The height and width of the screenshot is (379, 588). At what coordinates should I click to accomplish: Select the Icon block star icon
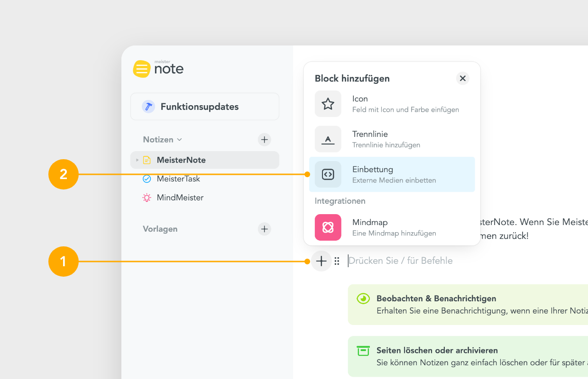(x=328, y=104)
